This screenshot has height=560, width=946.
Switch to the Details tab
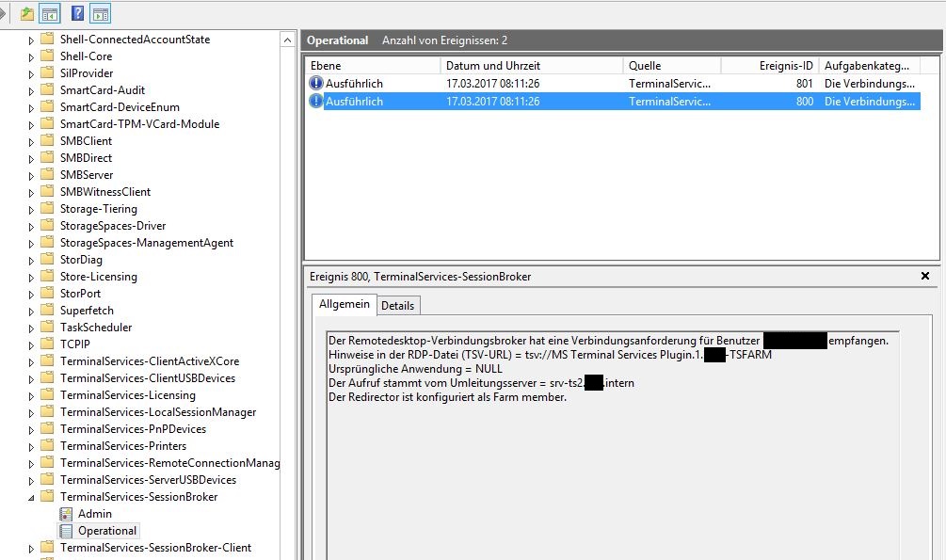(x=397, y=306)
